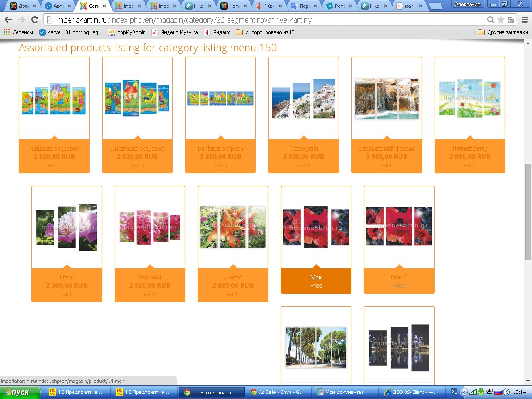Image resolution: width=532 pixels, height=399 pixels.
Task: Go back with the browser back arrow
Action: [x=8, y=20]
